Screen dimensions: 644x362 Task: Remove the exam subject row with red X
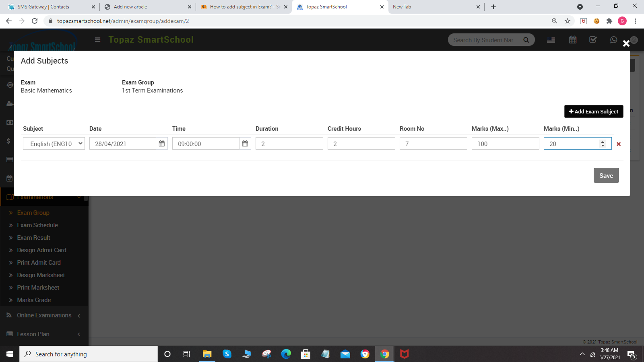[619, 144]
